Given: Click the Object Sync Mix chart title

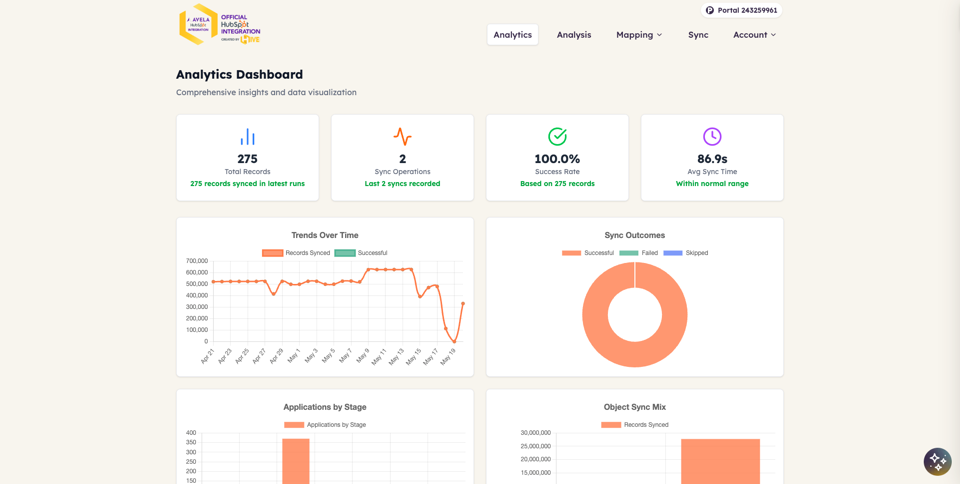Looking at the screenshot, I should [x=635, y=407].
